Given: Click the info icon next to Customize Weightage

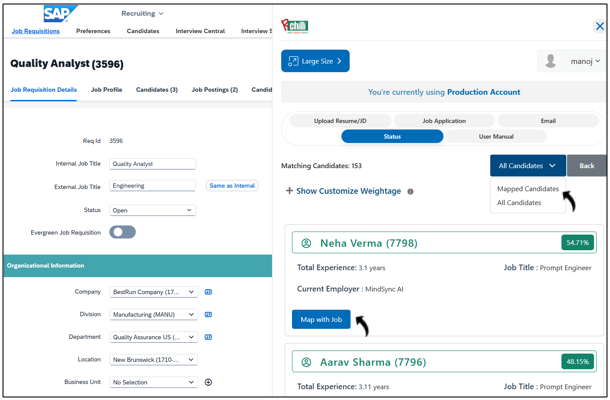Looking at the screenshot, I should [x=410, y=191].
